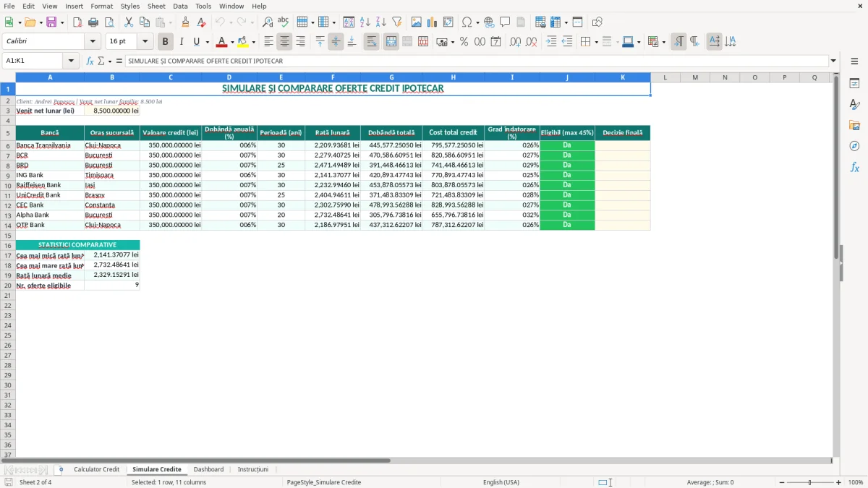Select the Clone Formatting paintbrush
The width and height of the screenshot is (868, 488).
point(186,22)
